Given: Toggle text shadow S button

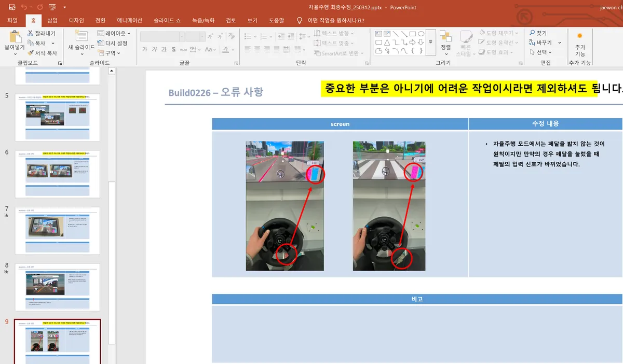Looking at the screenshot, I should 174,50.
